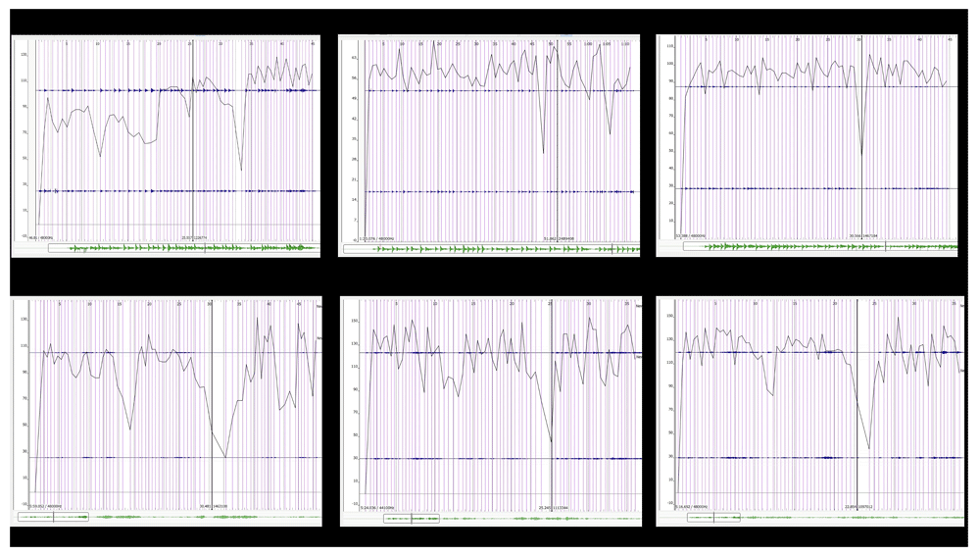The width and height of the screenshot is (980, 556).
Task: Click the overview navigation box in bottom-right pane
Action: click(713, 517)
